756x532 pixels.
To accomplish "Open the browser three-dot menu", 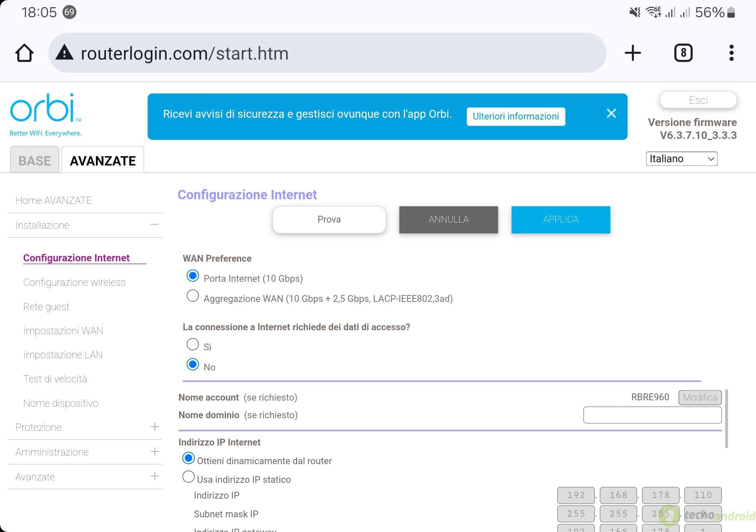I will point(731,53).
